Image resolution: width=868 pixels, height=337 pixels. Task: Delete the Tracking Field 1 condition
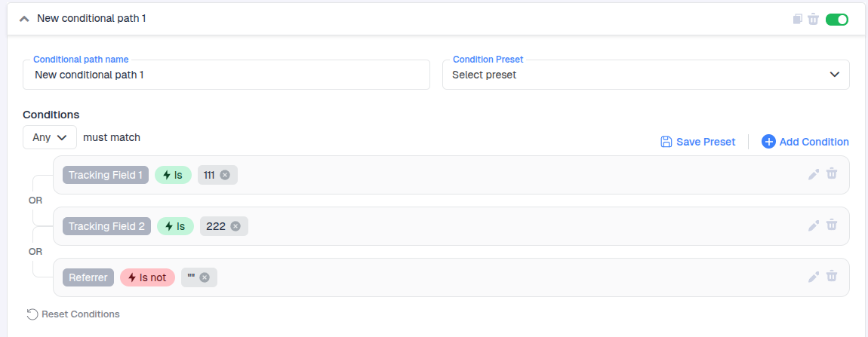click(x=832, y=174)
